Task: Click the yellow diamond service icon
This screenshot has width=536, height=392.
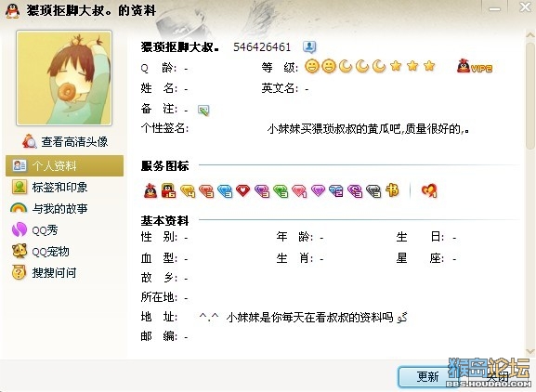Action: pyautogui.click(x=188, y=191)
